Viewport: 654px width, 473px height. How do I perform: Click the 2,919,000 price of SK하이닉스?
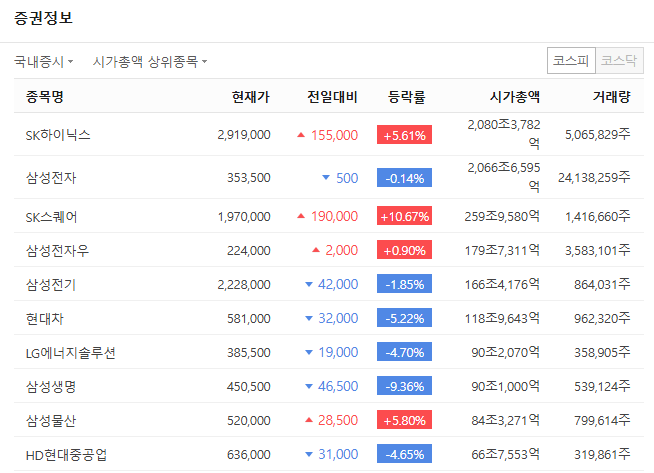pyautogui.click(x=244, y=135)
